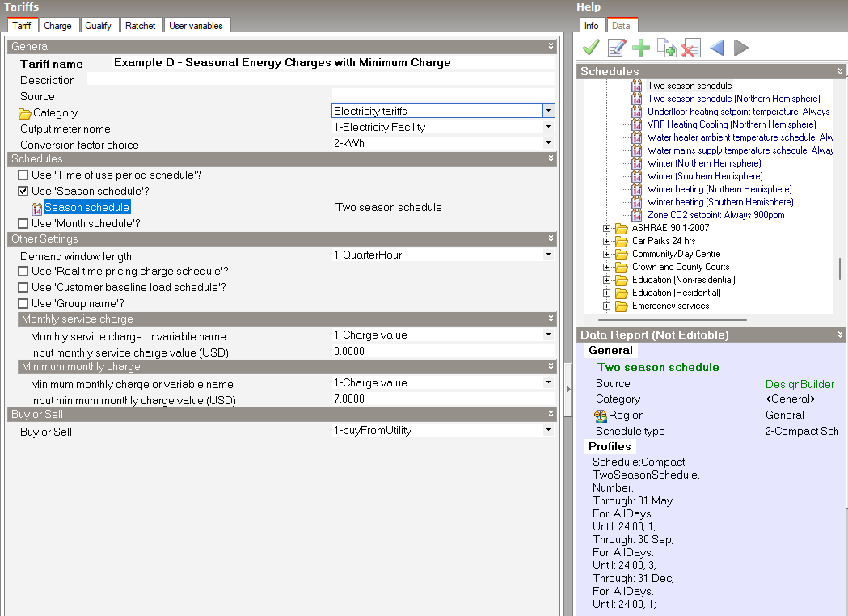Screen dimensions: 848x616
Task: Open the Demand window length dropdown
Action: [x=548, y=255]
